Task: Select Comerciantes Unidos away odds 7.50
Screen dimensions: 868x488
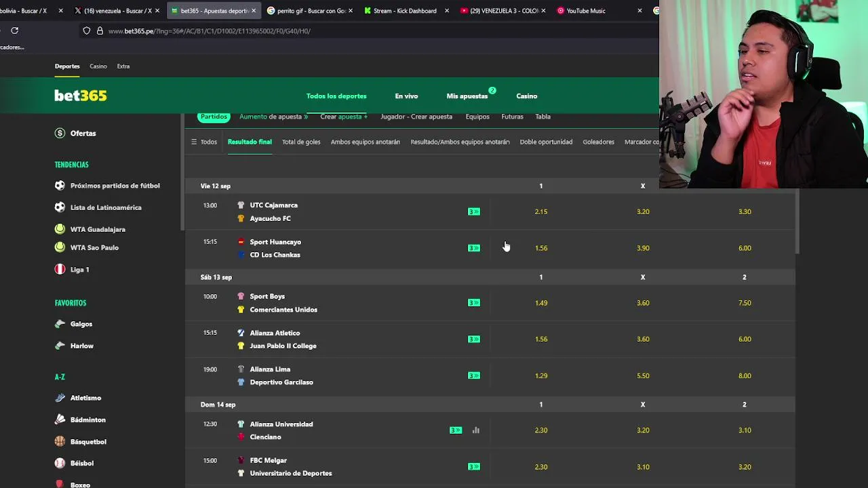Action: (745, 303)
